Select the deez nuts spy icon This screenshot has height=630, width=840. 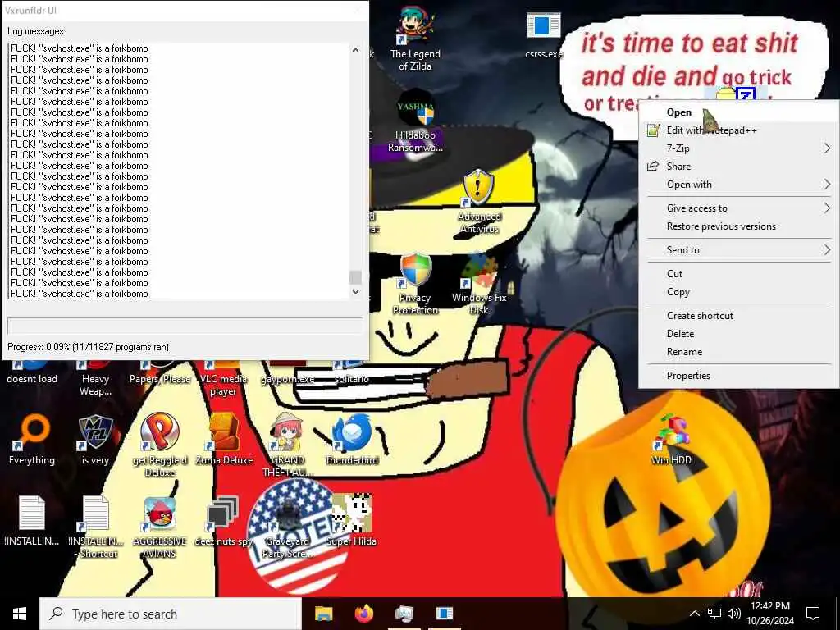[x=223, y=521]
